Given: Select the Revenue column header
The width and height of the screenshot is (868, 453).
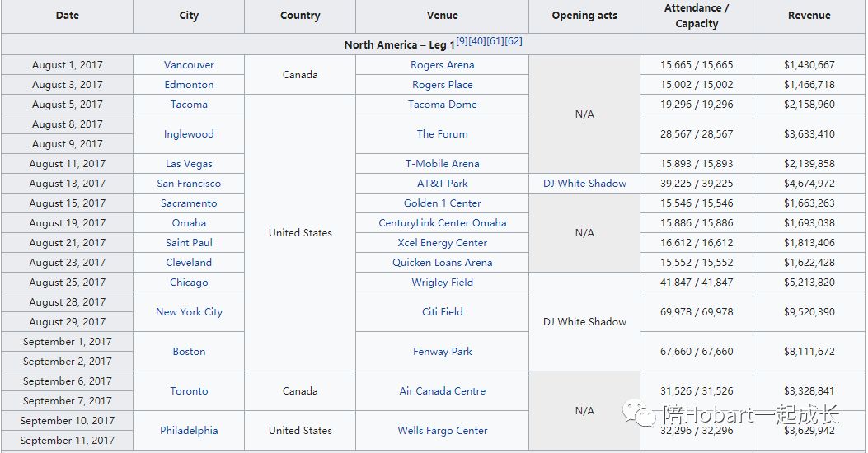Looking at the screenshot, I should click(x=809, y=16).
